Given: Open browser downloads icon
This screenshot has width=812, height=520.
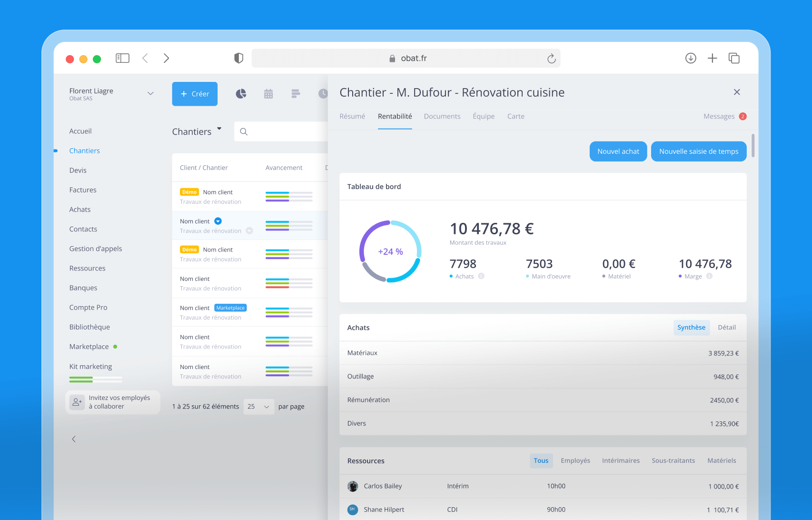Looking at the screenshot, I should pyautogui.click(x=691, y=58).
